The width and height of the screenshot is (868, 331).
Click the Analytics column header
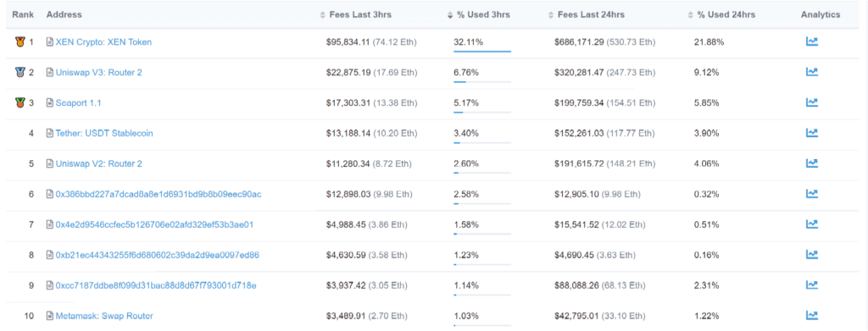[x=821, y=15]
